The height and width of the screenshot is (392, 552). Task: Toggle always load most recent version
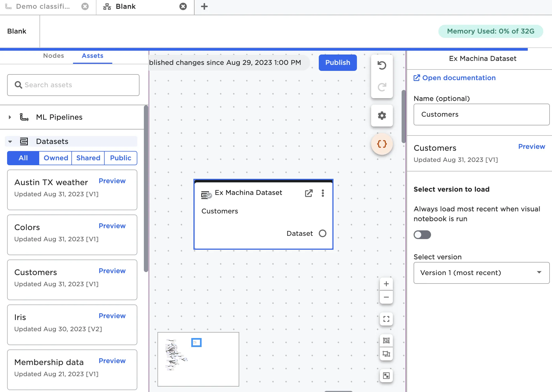(422, 234)
